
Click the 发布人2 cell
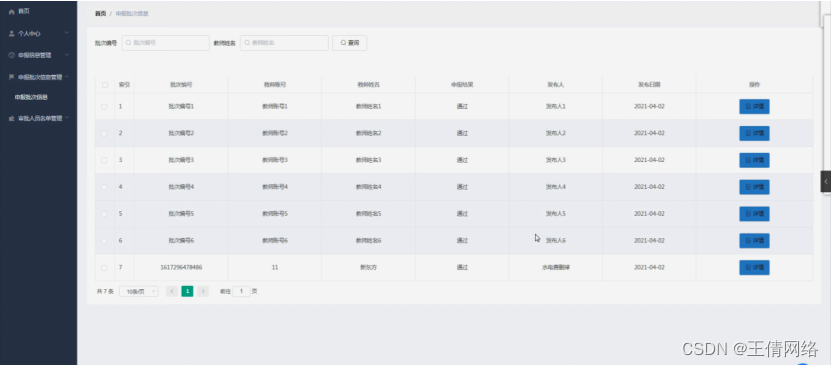click(x=555, y=133)
